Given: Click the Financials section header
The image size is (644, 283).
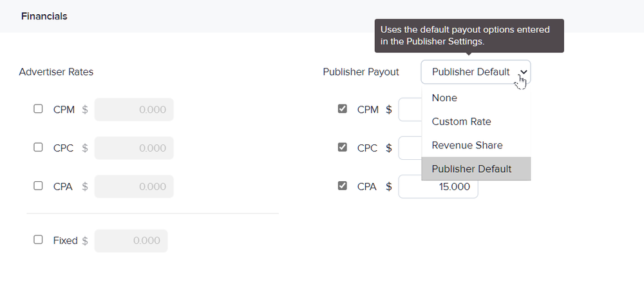Looking at the screenshot, I should pyautogui.click(x=44, y=17).
